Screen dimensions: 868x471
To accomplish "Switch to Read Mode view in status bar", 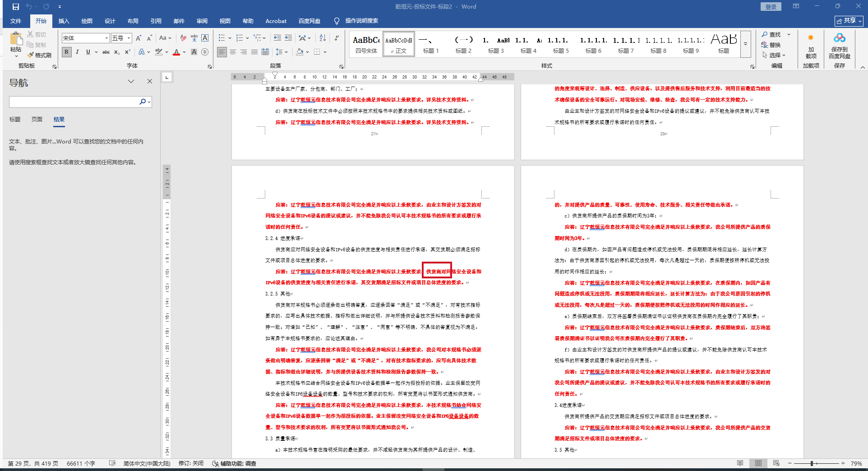I will (740, 463).
